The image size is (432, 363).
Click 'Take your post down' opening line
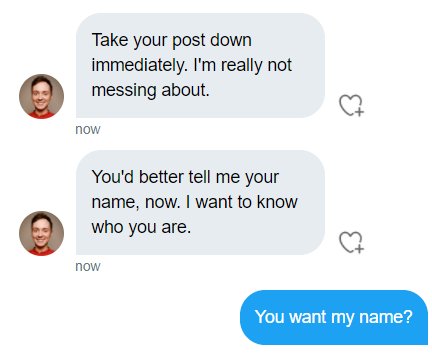point(172,40)
